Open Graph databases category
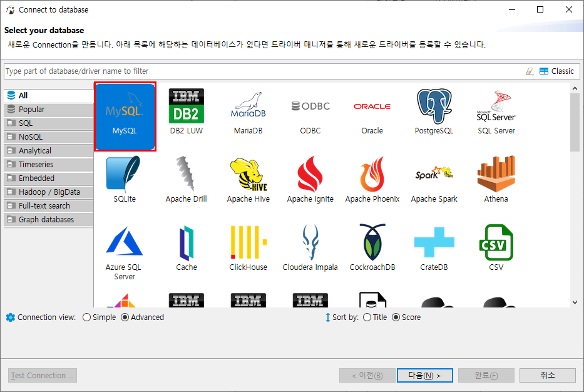 [49, 219]
